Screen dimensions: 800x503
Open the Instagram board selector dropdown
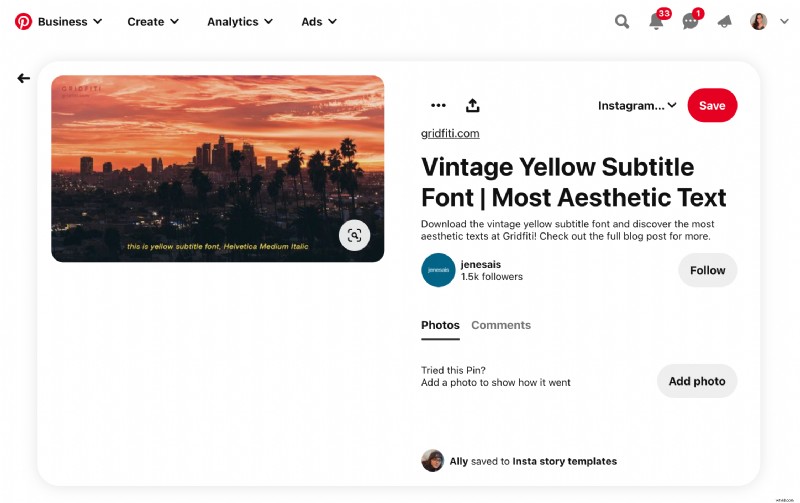[x=637, y=105]
